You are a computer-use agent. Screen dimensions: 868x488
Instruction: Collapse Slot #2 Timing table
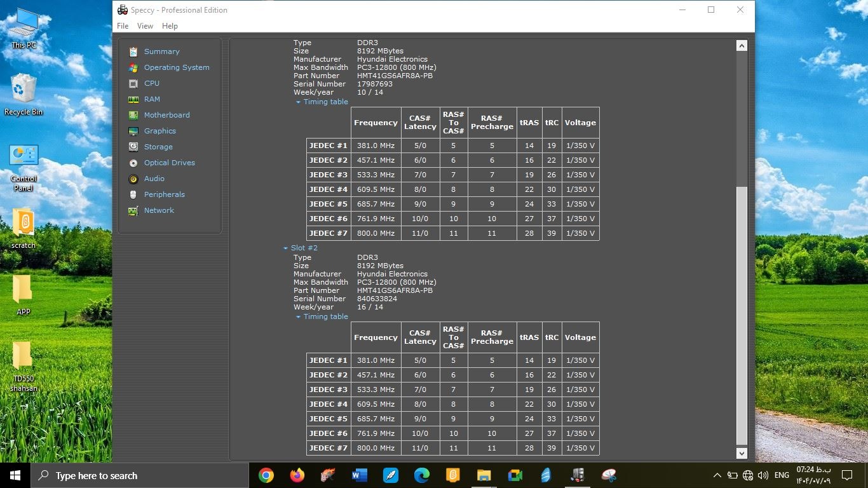coord(299,316)
